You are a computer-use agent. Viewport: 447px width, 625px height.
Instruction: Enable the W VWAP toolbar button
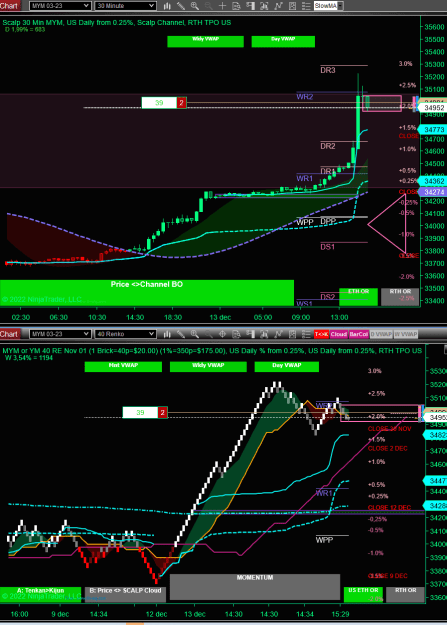click(x=406, y=334)
